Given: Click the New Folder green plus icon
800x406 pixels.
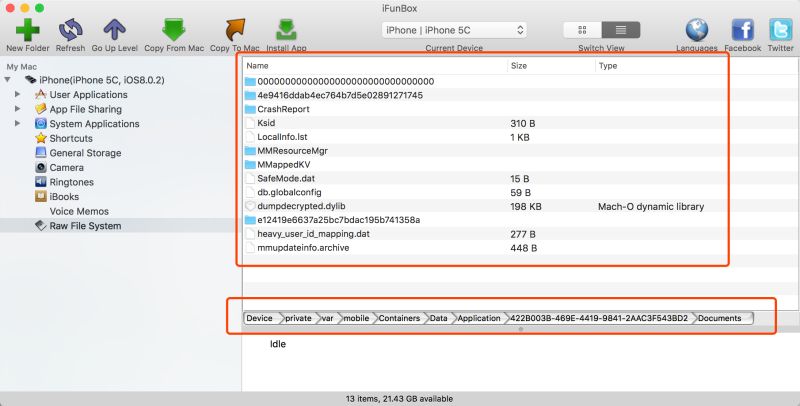Looking at the screenshot, I should click(x=28, y=30).
